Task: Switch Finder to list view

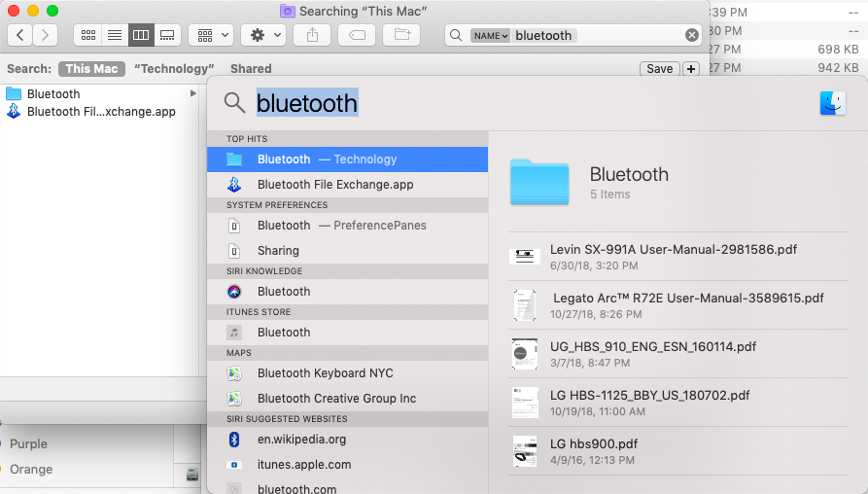Action: pos(115,35)
